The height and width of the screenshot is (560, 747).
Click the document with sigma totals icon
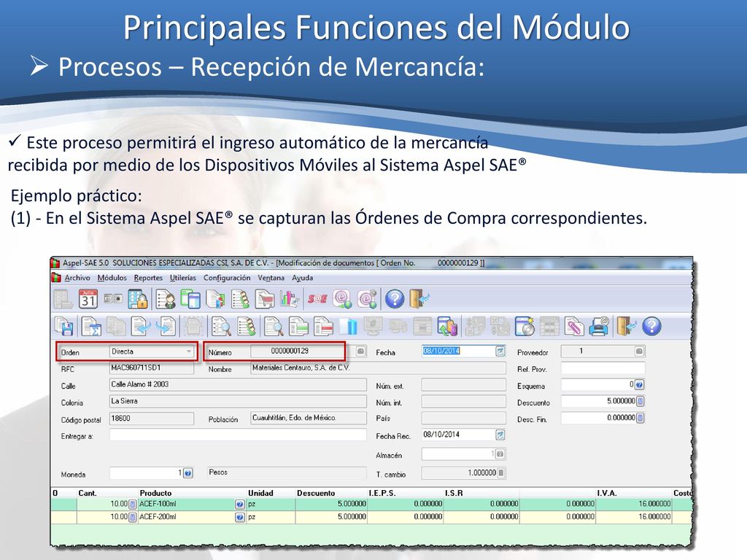point(90,326)
